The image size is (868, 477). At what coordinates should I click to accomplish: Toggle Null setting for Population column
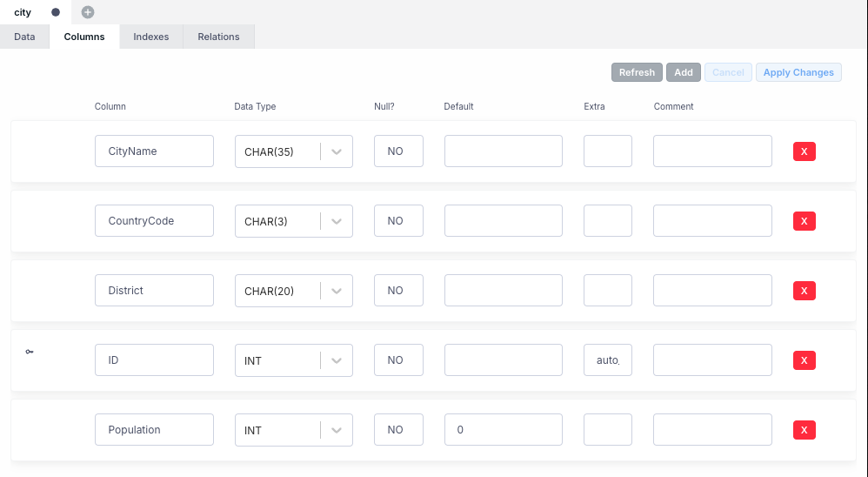[398, 430]
